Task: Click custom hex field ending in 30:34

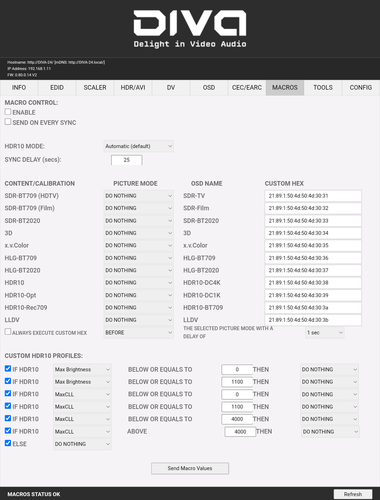Action: (x=313, y=233)
